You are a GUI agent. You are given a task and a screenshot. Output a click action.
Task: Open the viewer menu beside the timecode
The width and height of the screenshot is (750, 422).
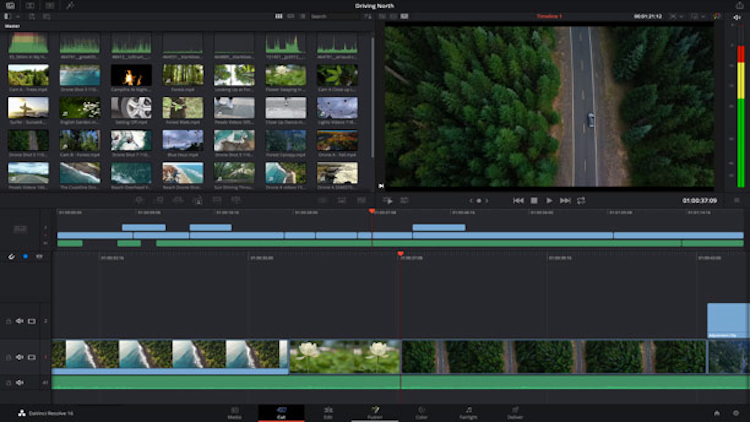(737, 200)
